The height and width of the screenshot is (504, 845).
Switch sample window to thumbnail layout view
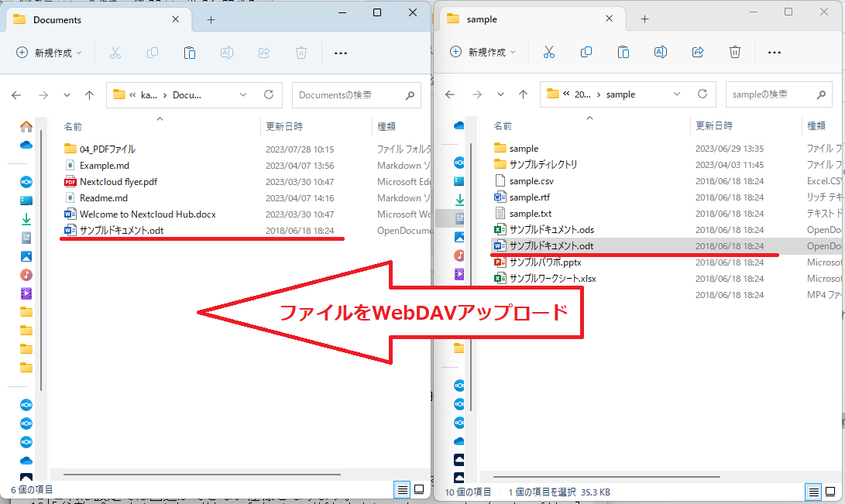[831, 492]
